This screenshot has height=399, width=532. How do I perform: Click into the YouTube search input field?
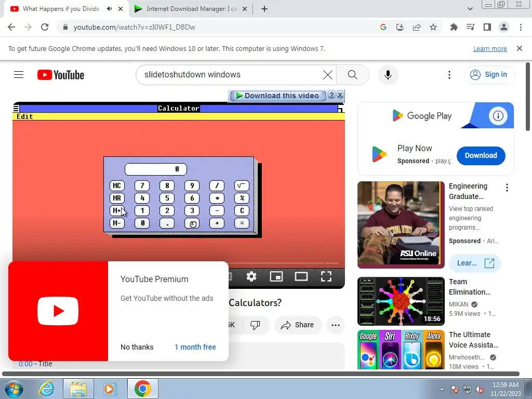(231, 75)
